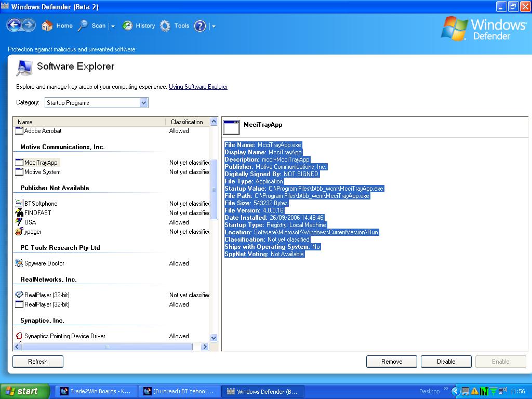Click the horizontal scrollbar thumb of the program list
This screenshot has width=532, height=399.
tap(107, 347)
